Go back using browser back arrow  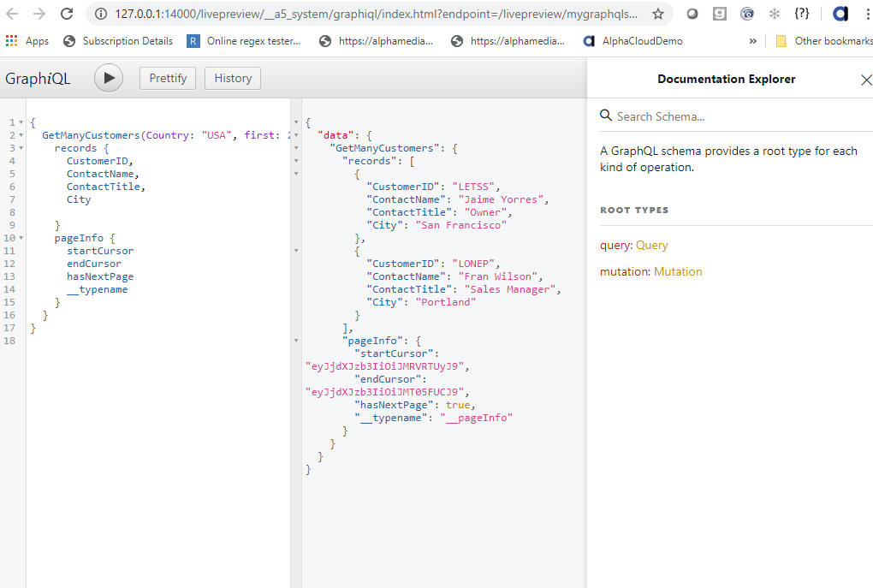click(12, 14)
